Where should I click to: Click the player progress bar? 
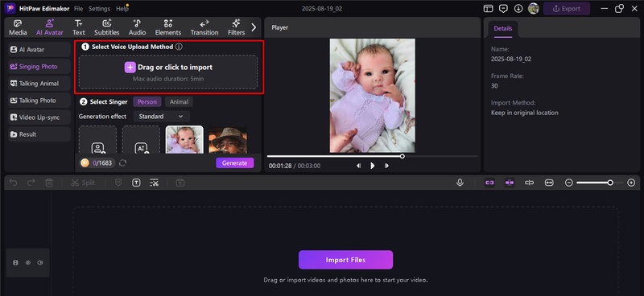pos(372,156)
